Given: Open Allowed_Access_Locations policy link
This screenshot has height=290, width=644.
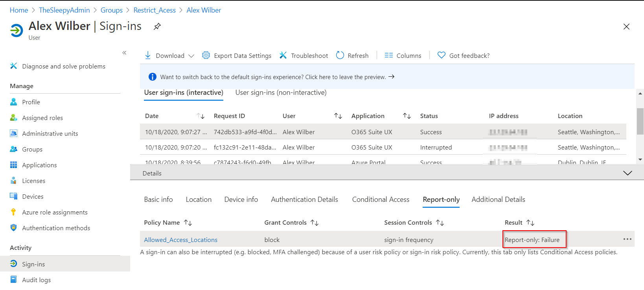Looking at the screenshot, I should pyautogui.click(x=180, y=240).
